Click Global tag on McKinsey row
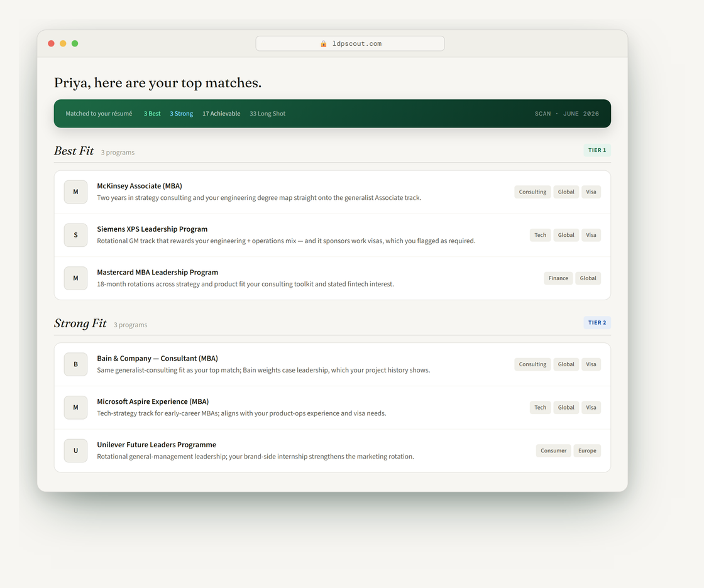Image resolution: width=704 pixels, height=588 pixels. 566,192
